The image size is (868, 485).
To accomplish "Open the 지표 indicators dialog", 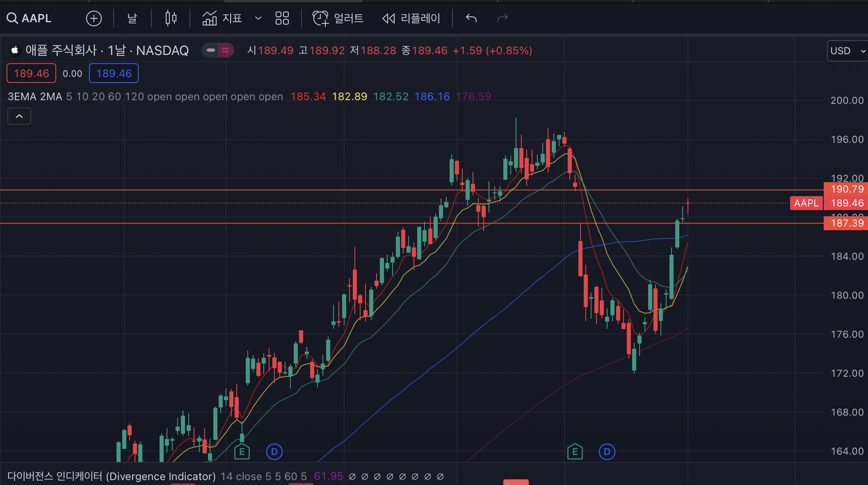I will coord(222,18).
